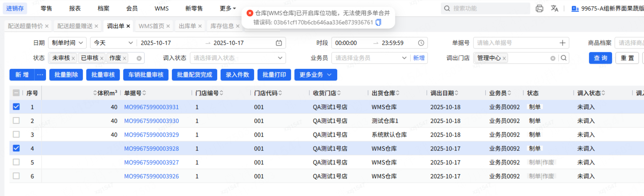Open the 新零售 menu
Screen dimensions: 644x196
coord(194,9)
